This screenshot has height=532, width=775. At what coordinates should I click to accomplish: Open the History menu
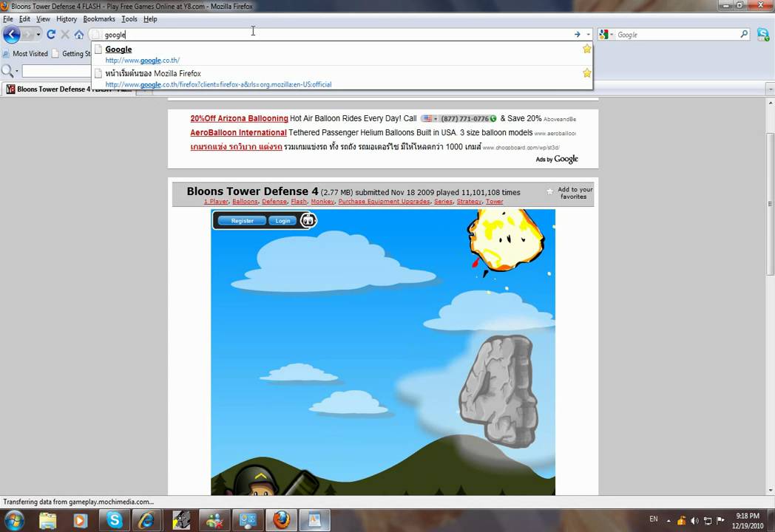[x=67, y=18]
